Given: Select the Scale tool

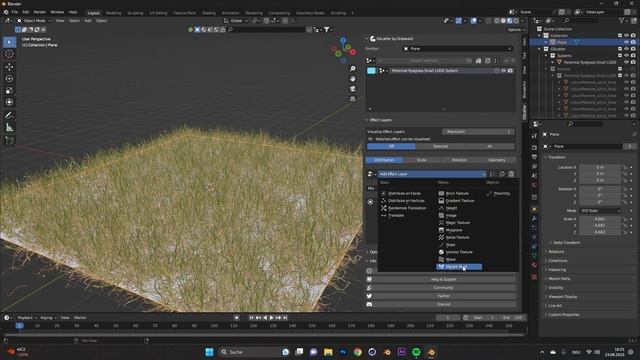Looking at the screenshot, I should point(9,90).
